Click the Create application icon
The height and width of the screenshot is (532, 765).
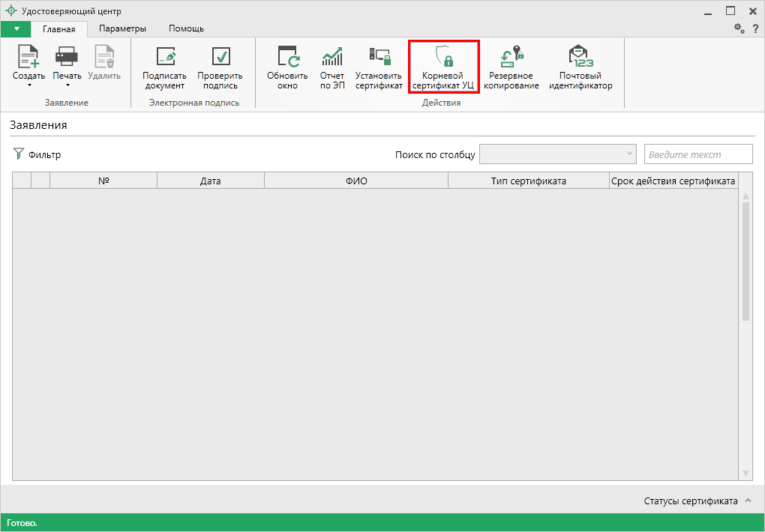point(28,57)
